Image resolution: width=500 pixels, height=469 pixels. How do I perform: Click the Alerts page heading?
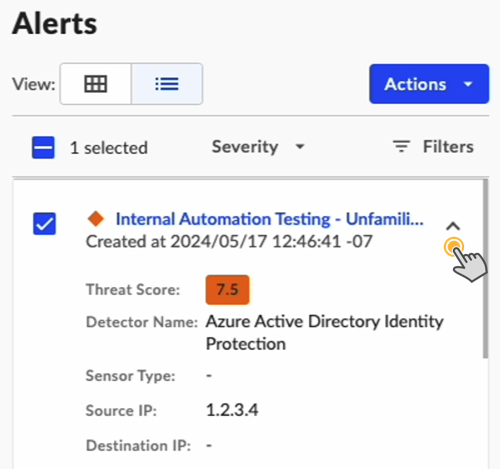tap(55, 24)
